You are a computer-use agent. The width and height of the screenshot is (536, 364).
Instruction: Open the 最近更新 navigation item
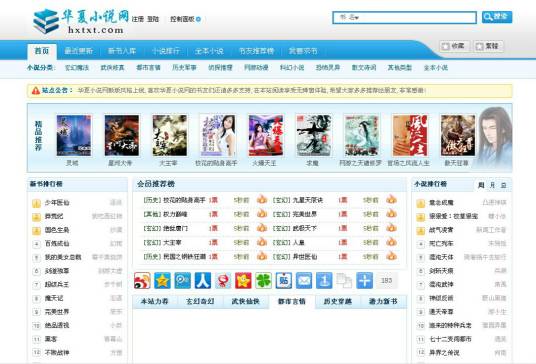tap(79, 51)
